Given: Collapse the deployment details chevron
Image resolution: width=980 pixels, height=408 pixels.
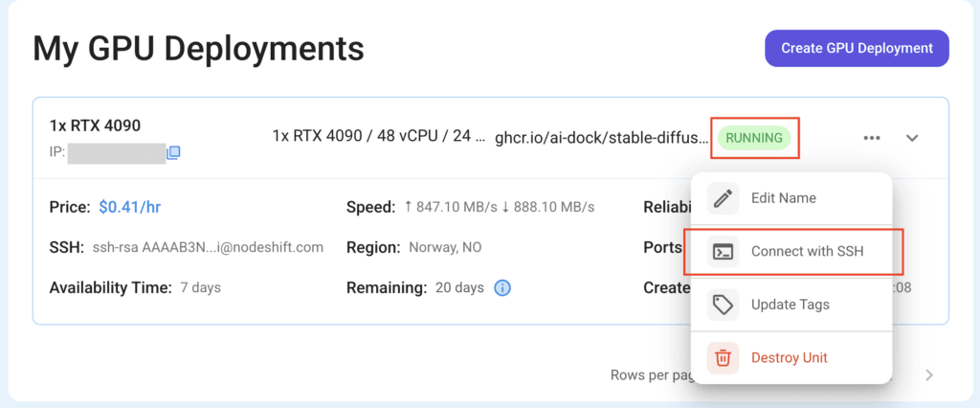Looking at the screenshot, I should (x=912, y=138).
